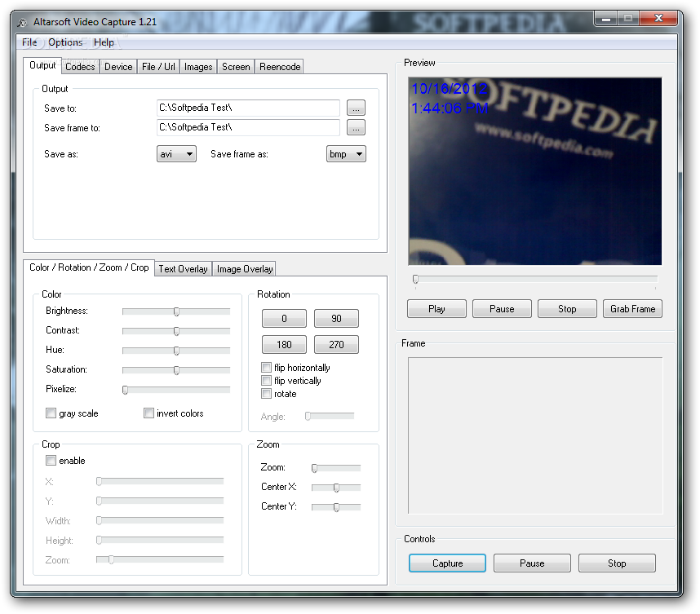Viewport: 700px width, 614px height.
Task: Set rotation to 180 degrees
Action: tap(285, 344)
